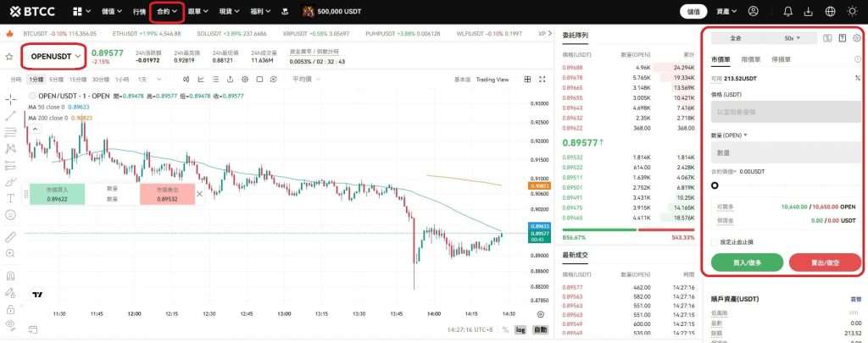Viewport: 868px width, 343px height.
Task: Open the language globe icon
Action: [830, 11]
